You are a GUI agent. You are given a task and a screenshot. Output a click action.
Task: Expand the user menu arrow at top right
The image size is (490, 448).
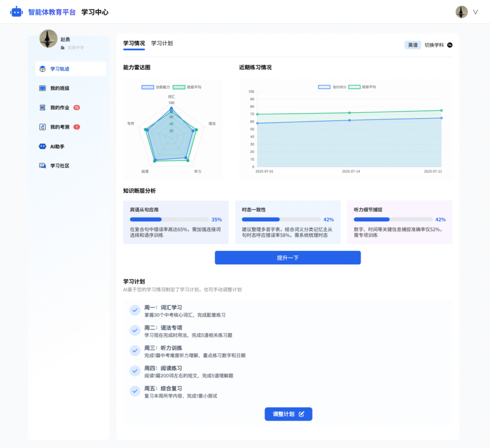tap(475, 12)
